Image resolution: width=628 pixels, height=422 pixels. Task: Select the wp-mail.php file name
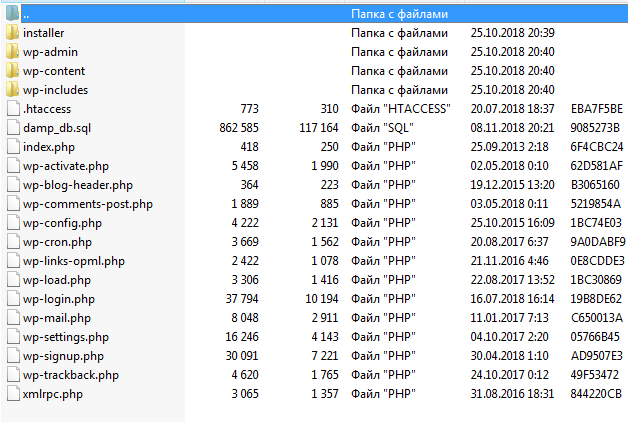pos(57,318)
